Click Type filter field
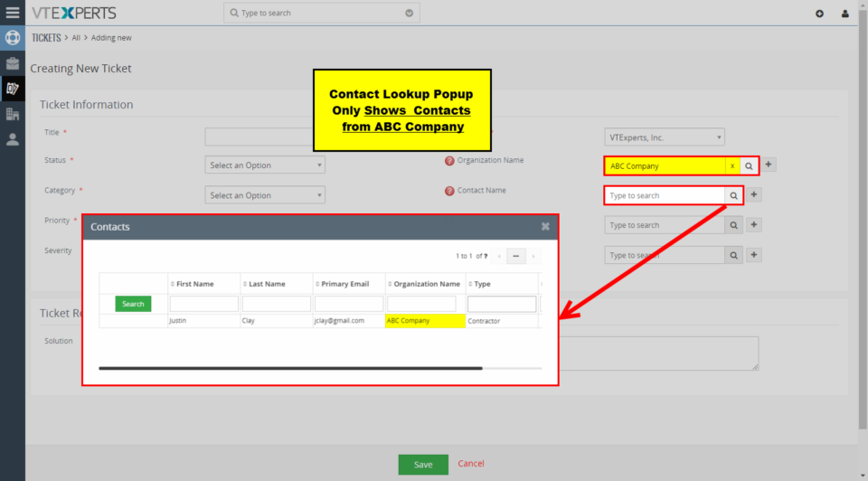Screen dimensions: 868x481 tap(502, 304)
